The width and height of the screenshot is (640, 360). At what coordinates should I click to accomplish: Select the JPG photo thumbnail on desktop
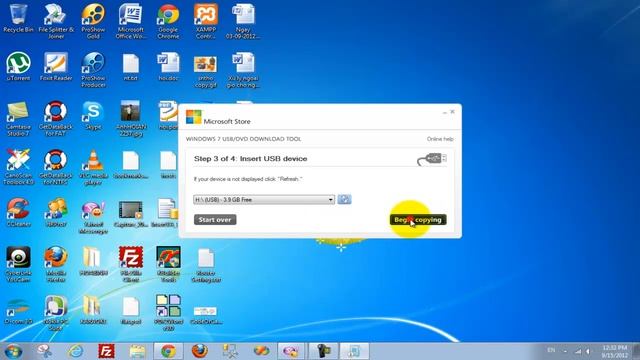[131, 118]
